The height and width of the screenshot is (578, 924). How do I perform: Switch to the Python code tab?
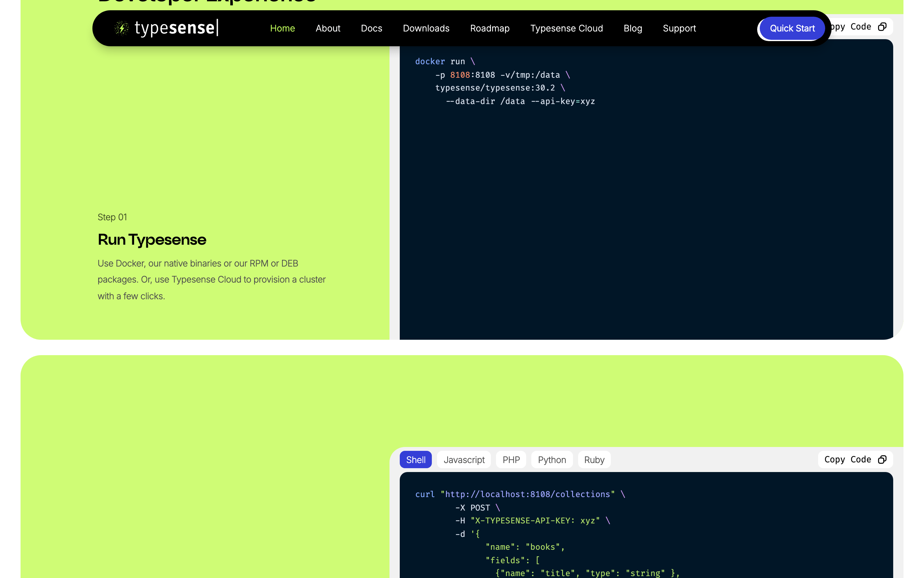[552, 460]
